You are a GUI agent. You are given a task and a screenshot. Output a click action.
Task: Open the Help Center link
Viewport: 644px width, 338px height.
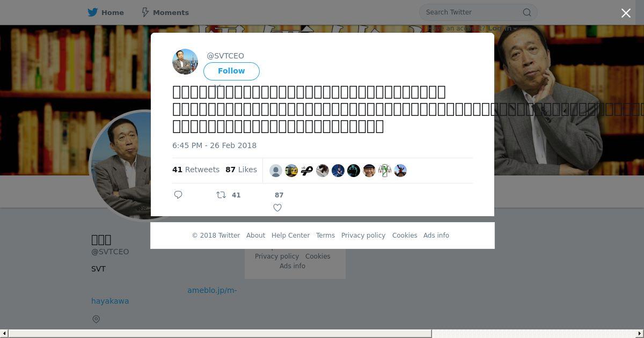pyautogui.click(x=290, y=236)
